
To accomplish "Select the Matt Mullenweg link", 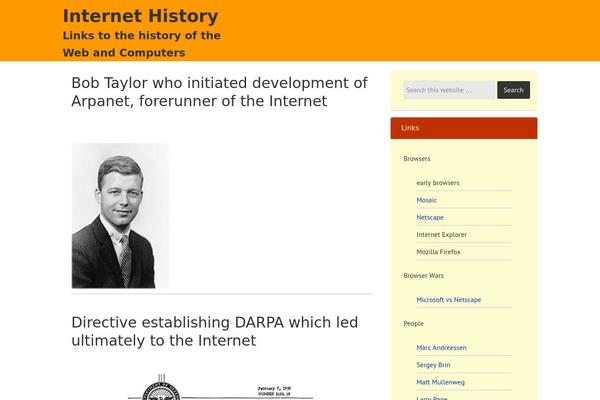I will coord(440,382).
